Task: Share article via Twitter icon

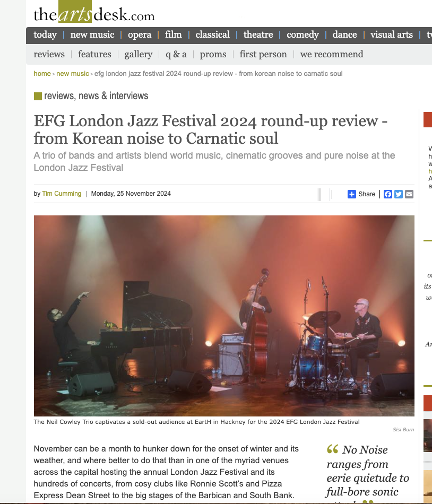Action: coord(399,194)
